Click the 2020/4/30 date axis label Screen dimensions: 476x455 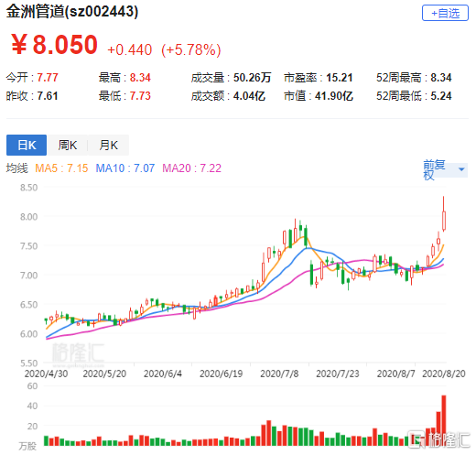(x=46, y=374)
